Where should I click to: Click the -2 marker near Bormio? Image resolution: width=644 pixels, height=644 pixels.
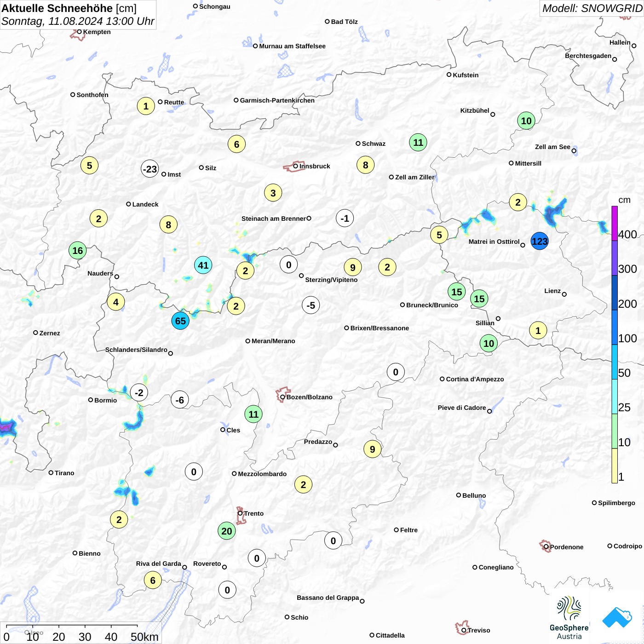pos(139,392)
